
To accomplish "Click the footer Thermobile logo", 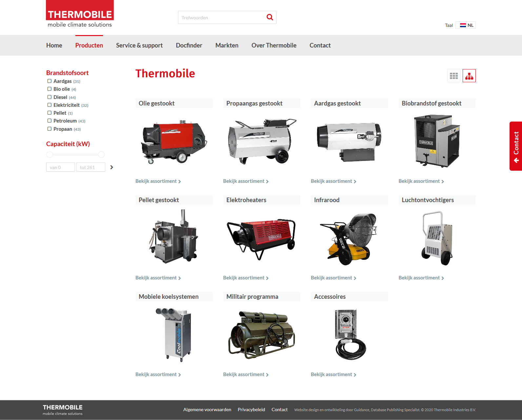I will [63, 410].
